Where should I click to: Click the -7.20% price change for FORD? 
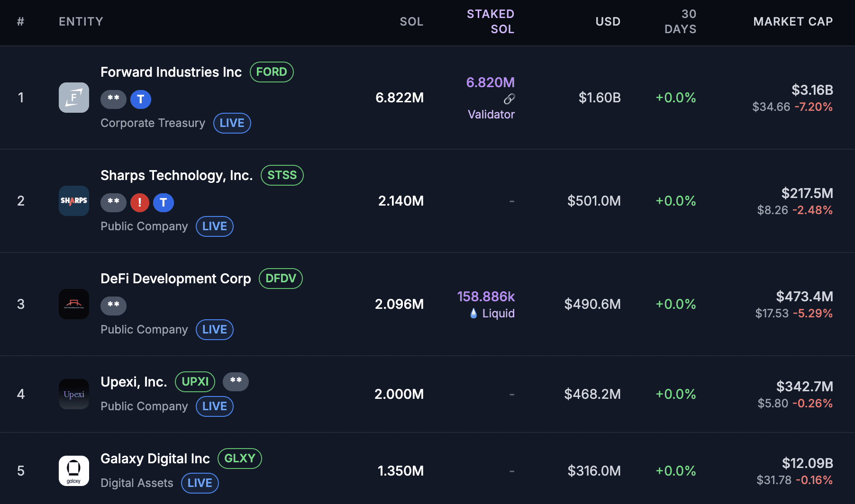813,107
